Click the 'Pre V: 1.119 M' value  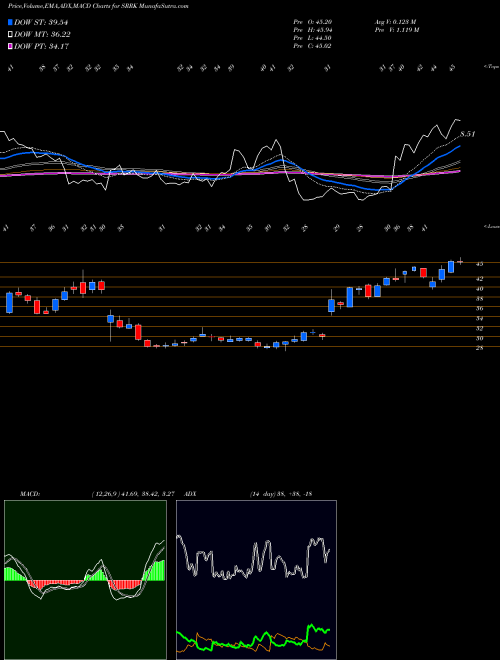(399, 30)
